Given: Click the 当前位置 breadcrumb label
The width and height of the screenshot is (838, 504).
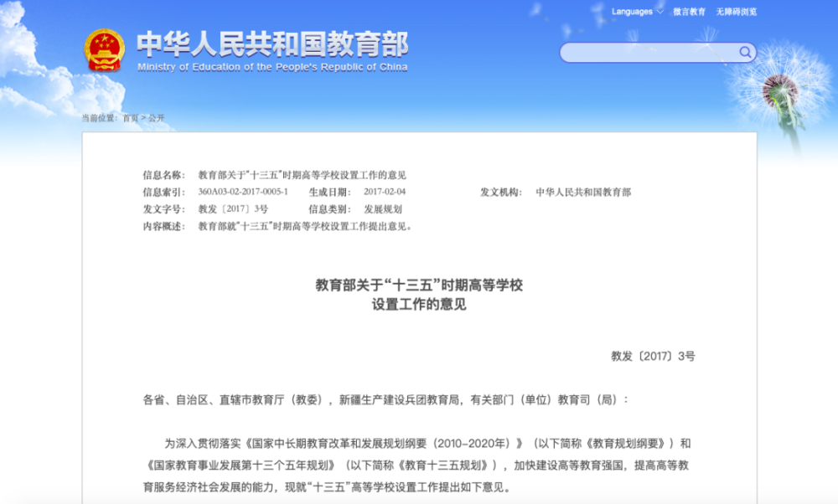Looking at the screenshot, I should [100, 118].
